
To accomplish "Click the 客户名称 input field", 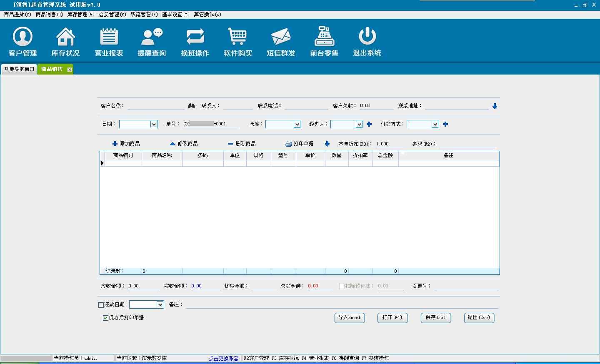I will click(155, 106).
